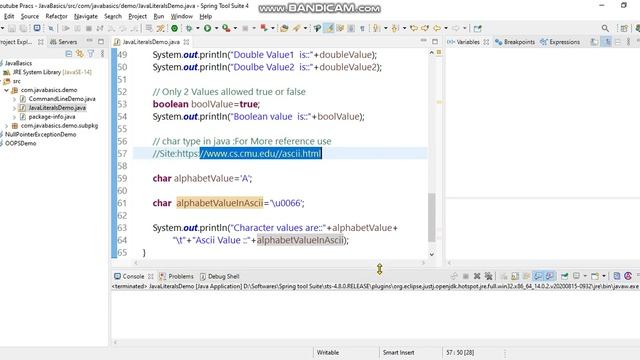The height and width of the screenshot is (360, 640).
Task: Open the Back history dropdown arrow
Action: [446, 28]
